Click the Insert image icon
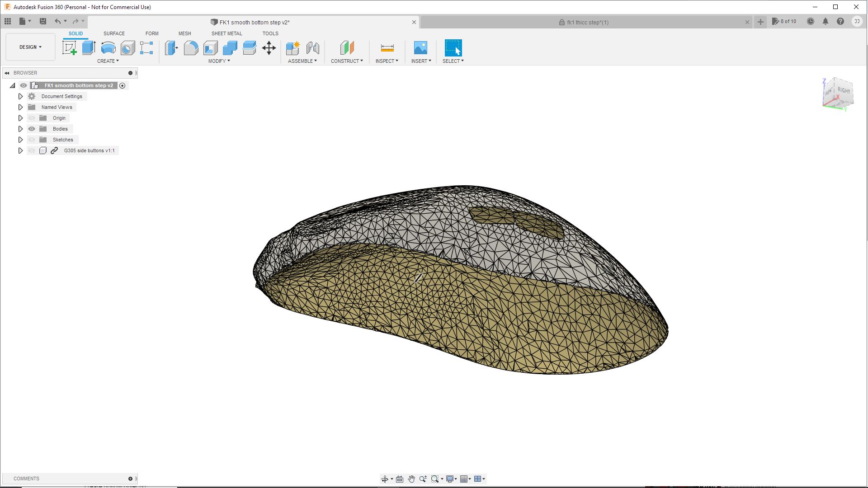The image size is (868, 488). pyautogui.click(x=420, y=47)
